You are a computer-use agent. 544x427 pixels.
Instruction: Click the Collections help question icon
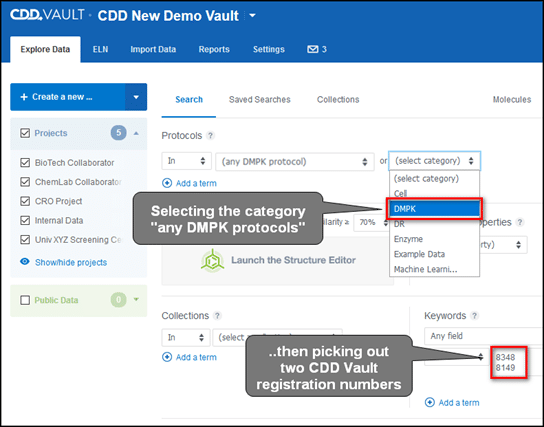click(217, 316)
